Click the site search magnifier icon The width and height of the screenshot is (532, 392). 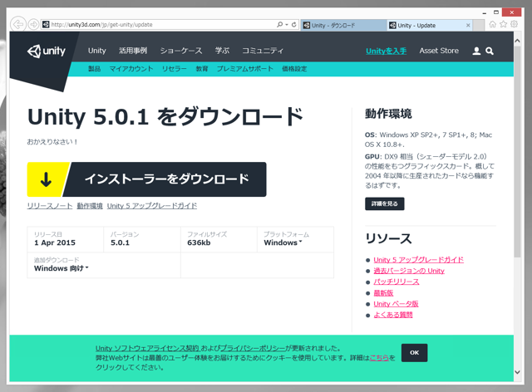tap(490, 51)
